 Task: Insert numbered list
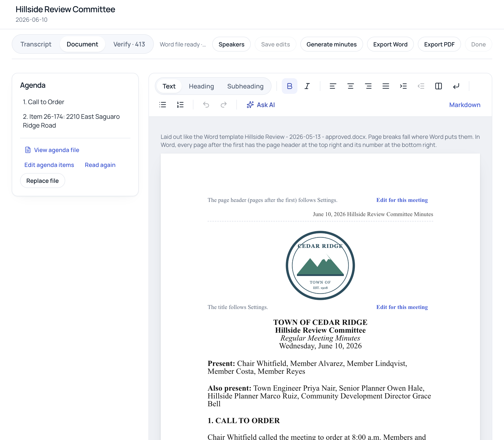(x=180, y=105)
